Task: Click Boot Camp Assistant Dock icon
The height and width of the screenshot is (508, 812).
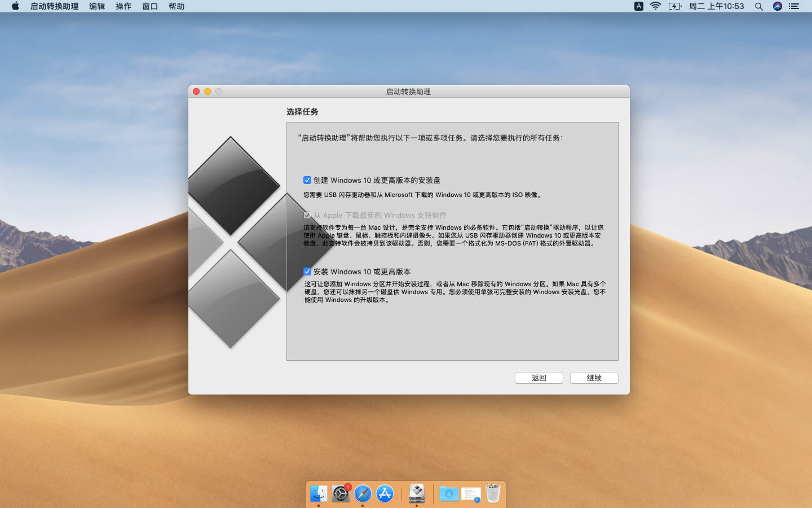Action: pos(417,493)
